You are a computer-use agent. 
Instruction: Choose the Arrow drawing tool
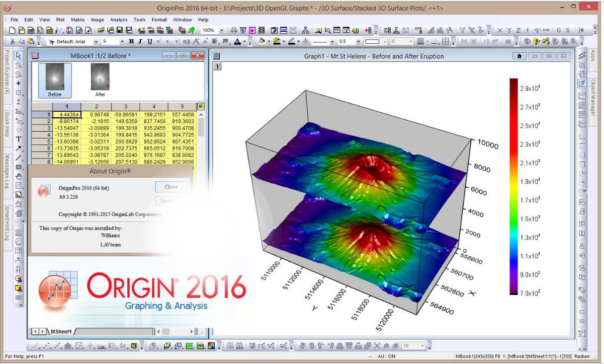(x=18, y=148)
